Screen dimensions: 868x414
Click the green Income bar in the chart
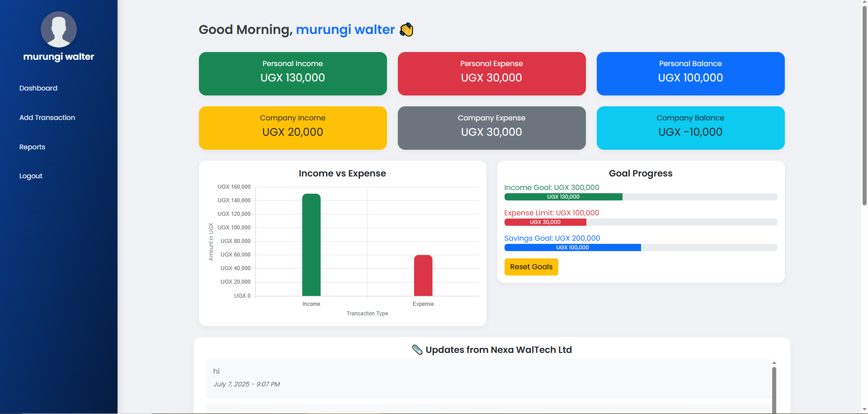(311, 244)
